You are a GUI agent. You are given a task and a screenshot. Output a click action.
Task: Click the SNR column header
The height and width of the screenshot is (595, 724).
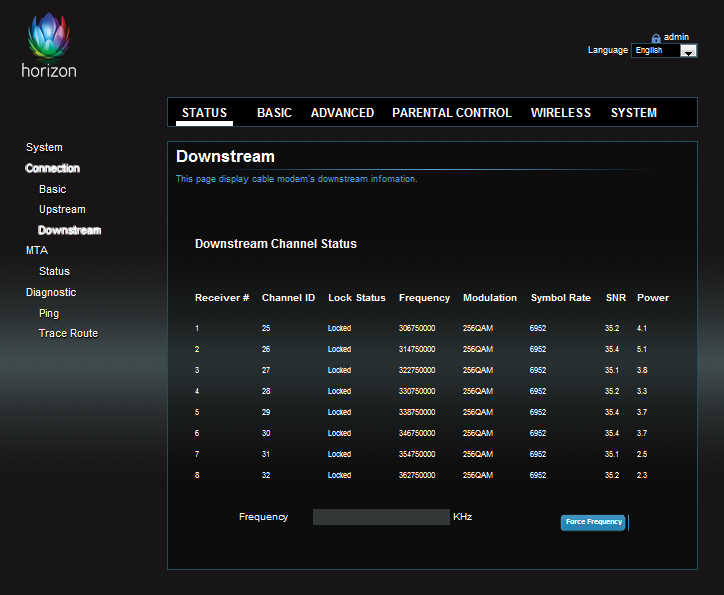615,298
